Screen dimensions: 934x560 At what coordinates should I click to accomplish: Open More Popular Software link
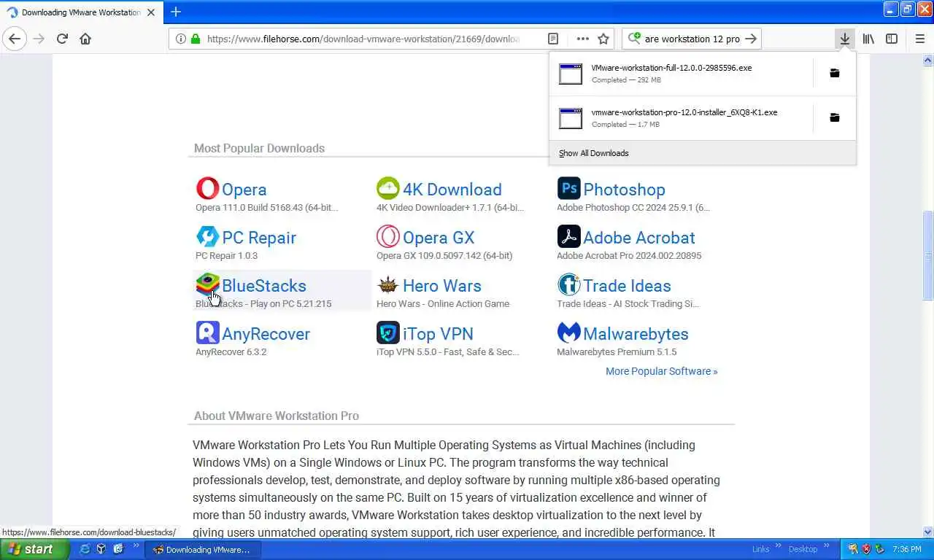pos(662,371)
